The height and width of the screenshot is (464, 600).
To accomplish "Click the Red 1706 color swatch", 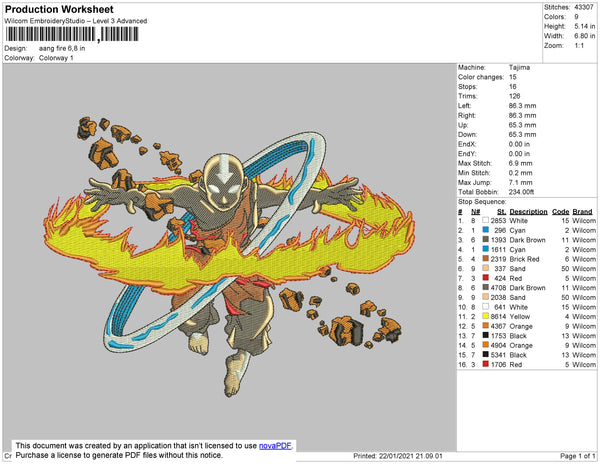I will click(486, 364).
